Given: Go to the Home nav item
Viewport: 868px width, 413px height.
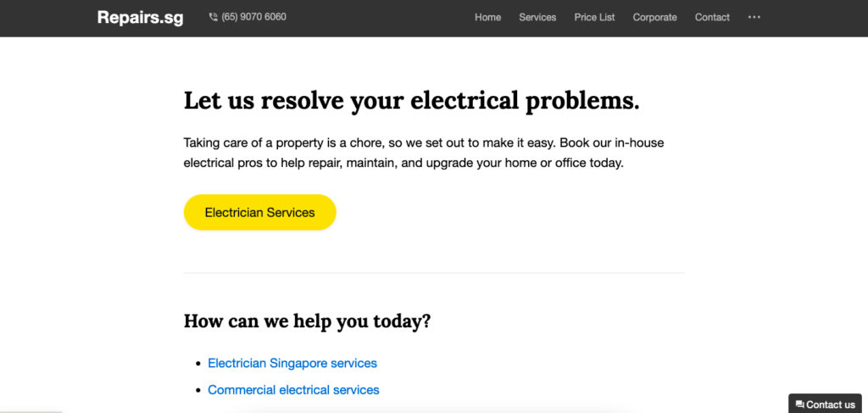Looking at the screenshot, I should 487,17.
